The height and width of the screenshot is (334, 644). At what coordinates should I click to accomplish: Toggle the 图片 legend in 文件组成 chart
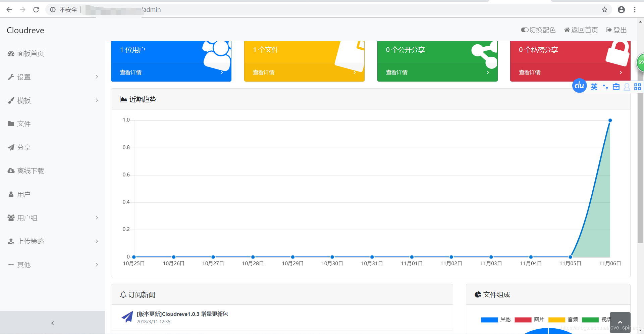point(529,320)
